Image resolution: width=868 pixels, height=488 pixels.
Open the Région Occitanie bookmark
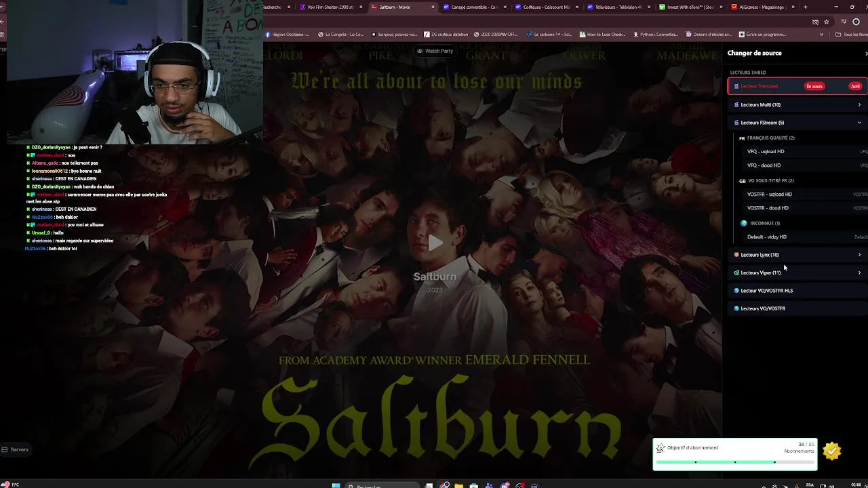(287, 34)
